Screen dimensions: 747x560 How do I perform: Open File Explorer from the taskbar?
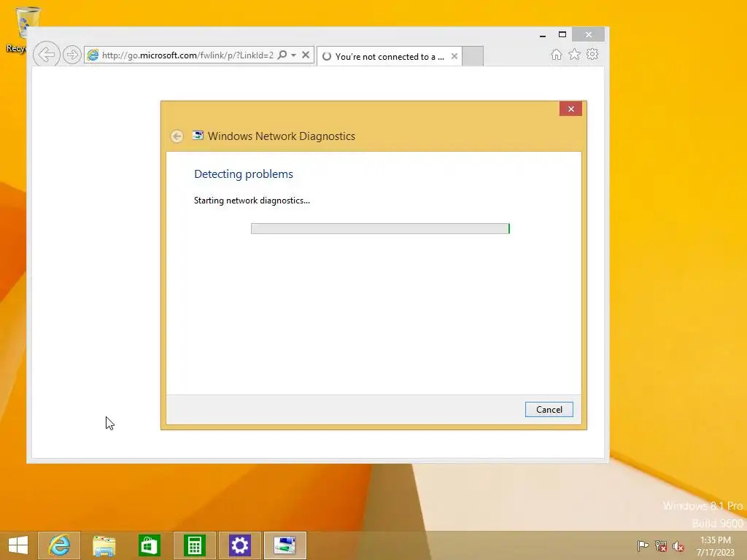(x=104, y=545)
